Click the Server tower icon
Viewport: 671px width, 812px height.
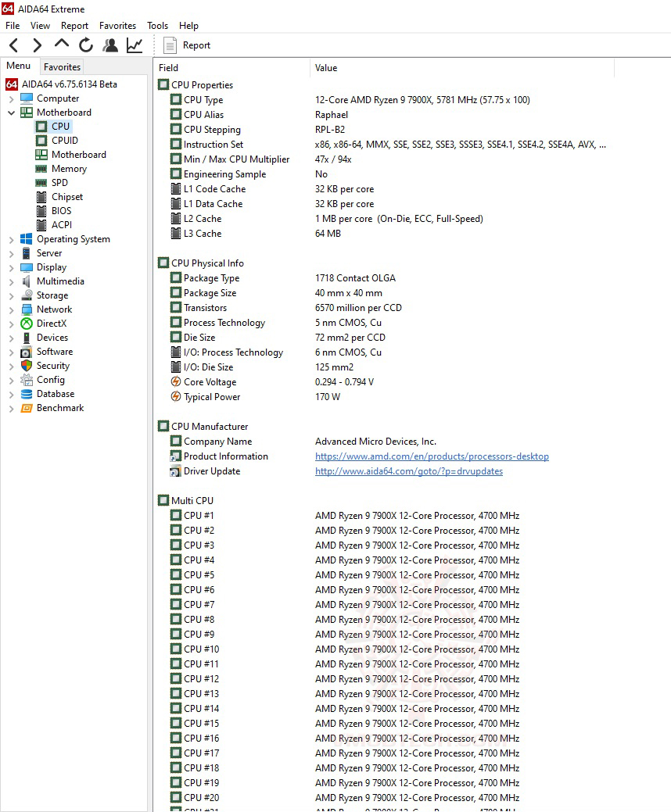[27, 253]
